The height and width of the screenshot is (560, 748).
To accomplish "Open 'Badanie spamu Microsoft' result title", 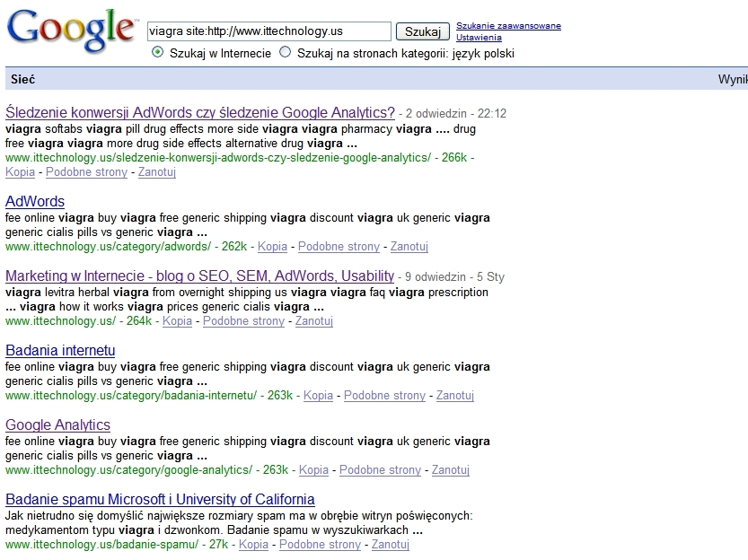I will tap(160, 500).
